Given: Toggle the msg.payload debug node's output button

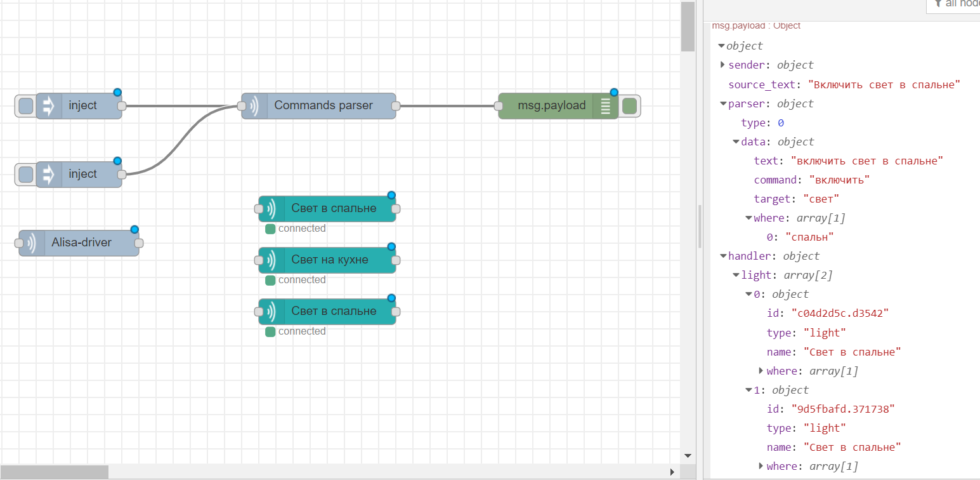Looking at the screenshot, I should tap(629, 106).
